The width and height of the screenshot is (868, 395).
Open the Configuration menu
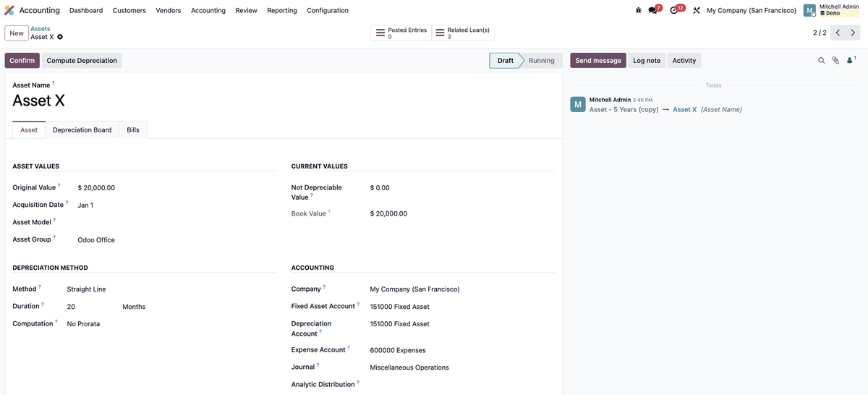pyautogui.click(x=328, y=10)
